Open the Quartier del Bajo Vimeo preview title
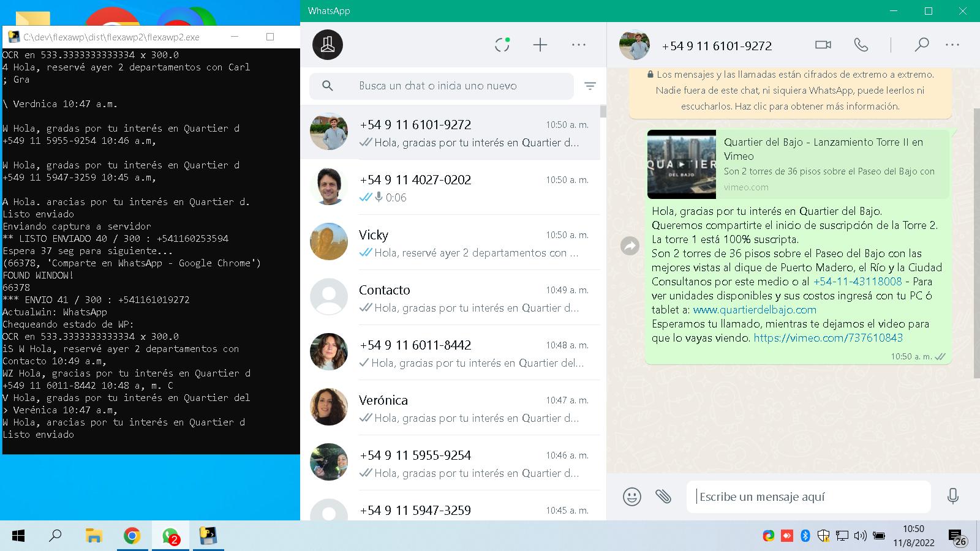 tap(823, 149)
